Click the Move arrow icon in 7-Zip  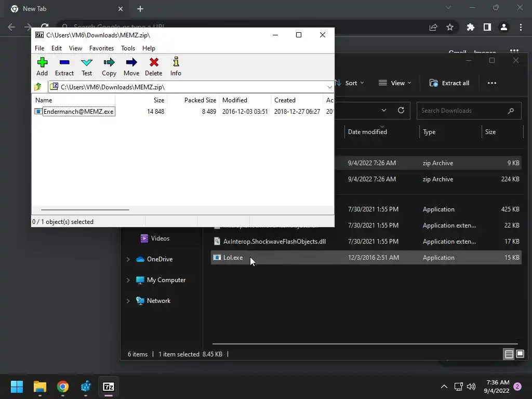131,66
